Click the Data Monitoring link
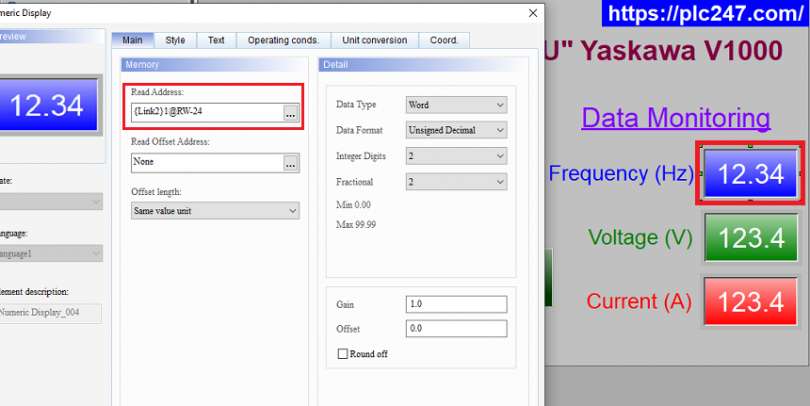The height and width of the screenshot is (406, 810). [676, 118]
